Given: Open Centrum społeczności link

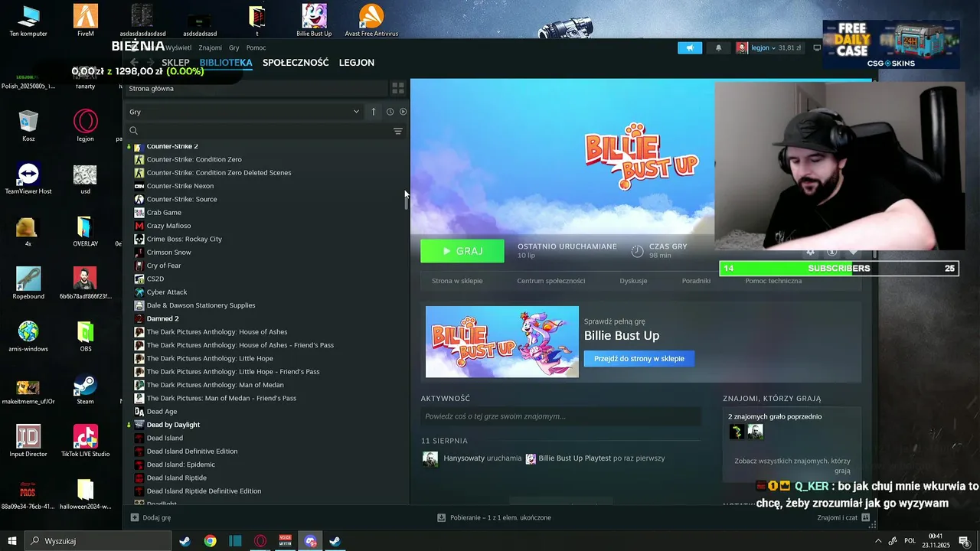Looking at the screenshot, I should point(551,281).
